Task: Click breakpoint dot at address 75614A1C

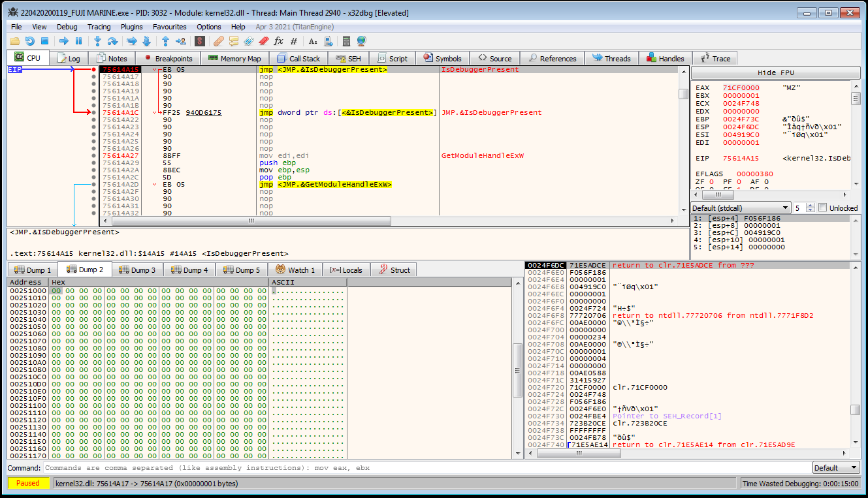Action: [94, 112]
